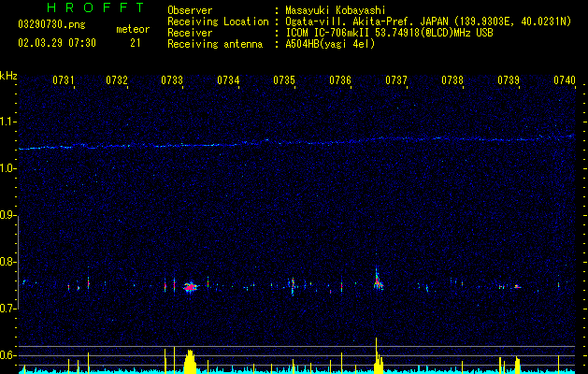Click the 1.0 kHz frequency label
Viewport: 588px width, 374px height.
(x=8, y=168)
